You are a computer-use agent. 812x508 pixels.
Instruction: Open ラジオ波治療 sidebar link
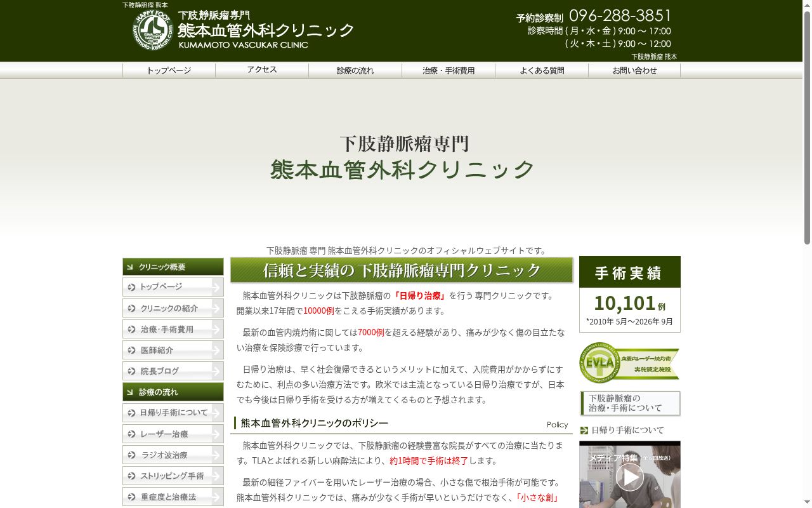point(173,455)
